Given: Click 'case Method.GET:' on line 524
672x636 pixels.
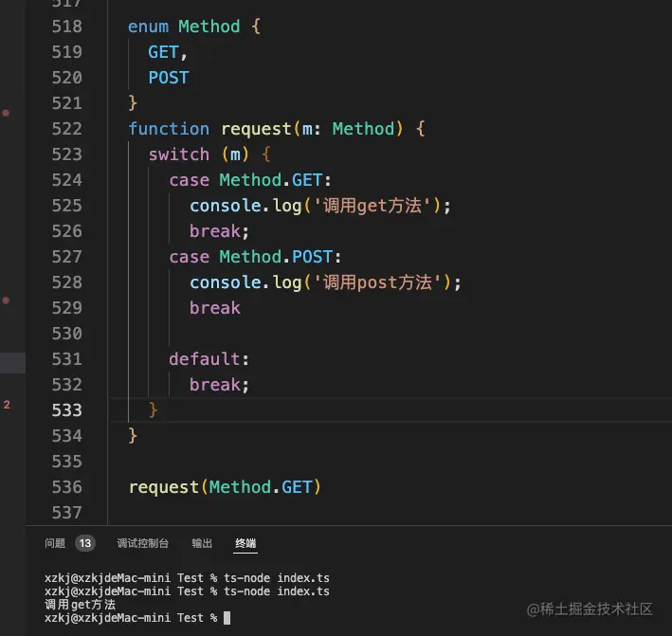Looking at the screenshot, I should [x=250, y=180].
